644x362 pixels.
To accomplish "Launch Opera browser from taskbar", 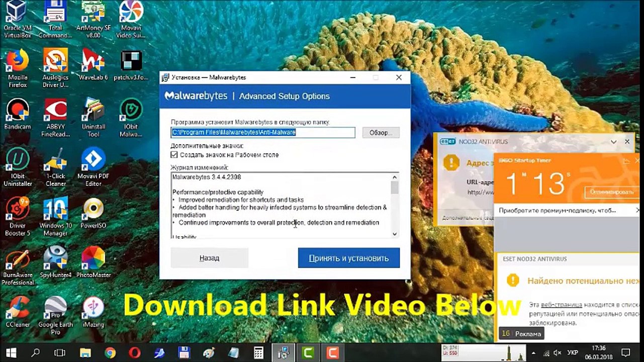I will pos(135,352).
